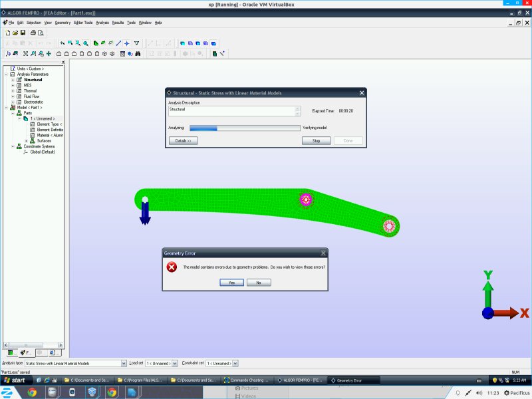
Task: Open the Constraint set dropdown
Action: pos(235,363)
